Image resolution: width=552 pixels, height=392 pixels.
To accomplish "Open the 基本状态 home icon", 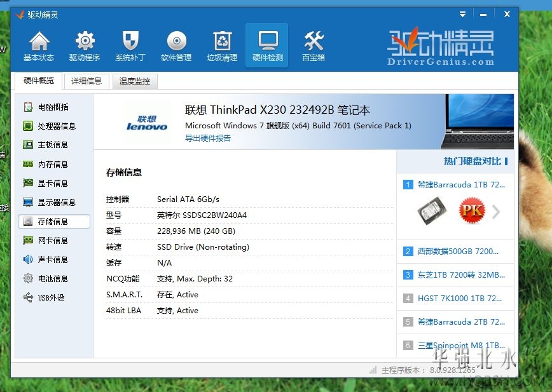I will (39, 41).
